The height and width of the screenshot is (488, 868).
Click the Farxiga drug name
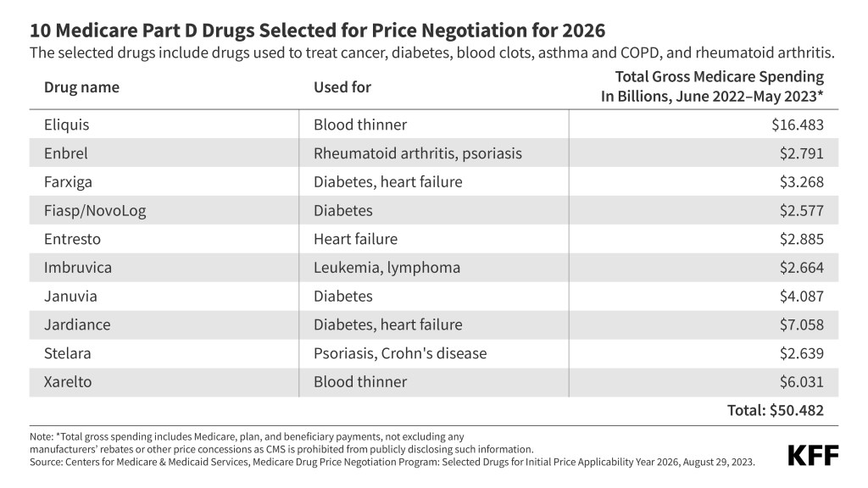[68, 182]
